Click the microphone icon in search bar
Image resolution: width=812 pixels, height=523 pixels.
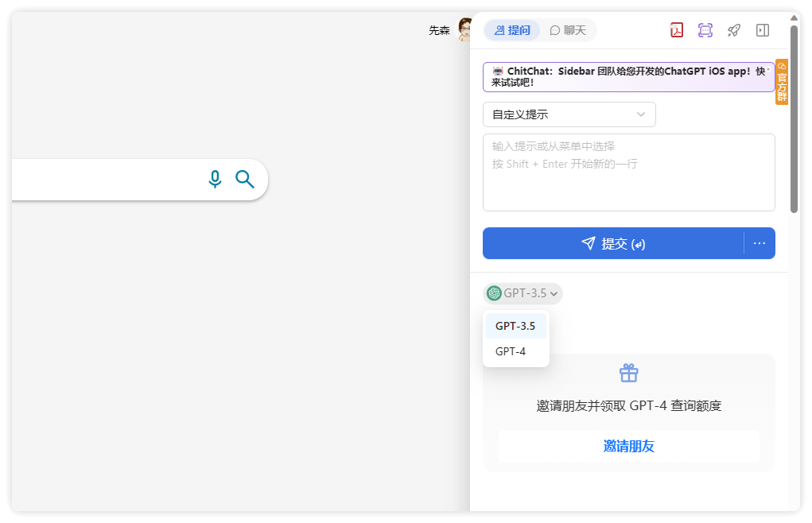click(x=215, y=179)
